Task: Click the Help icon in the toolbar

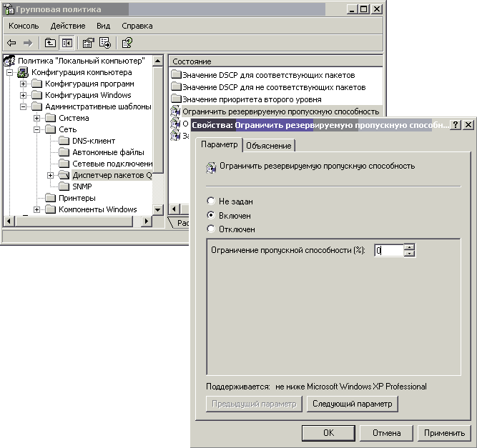Action: click(127, 43)
